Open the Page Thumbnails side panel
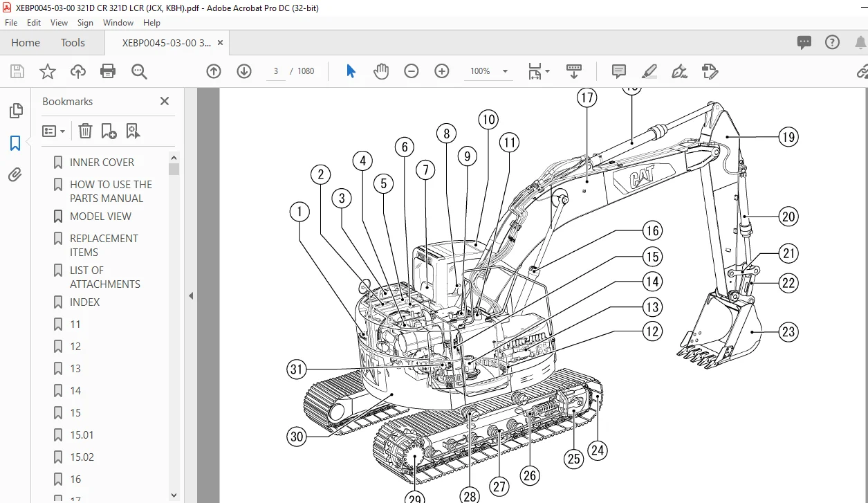868x503 pixels. (15, 111)
